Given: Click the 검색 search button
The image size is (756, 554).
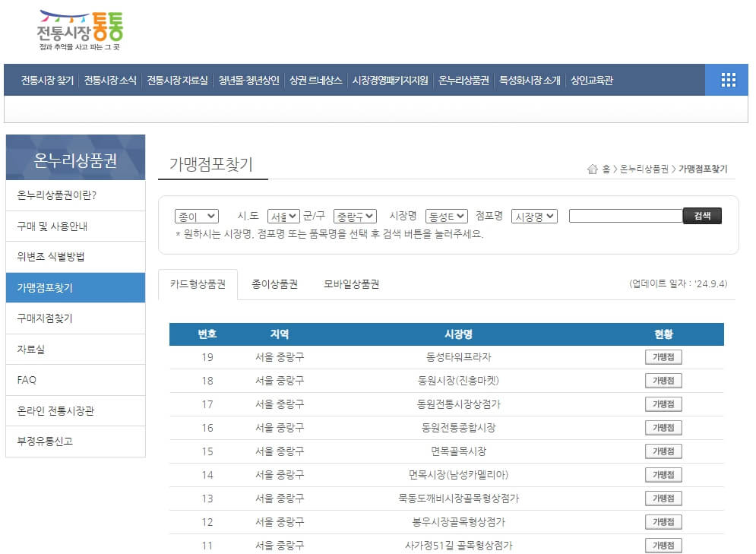Looking at the screenshot, I should [x=701, y=215].
